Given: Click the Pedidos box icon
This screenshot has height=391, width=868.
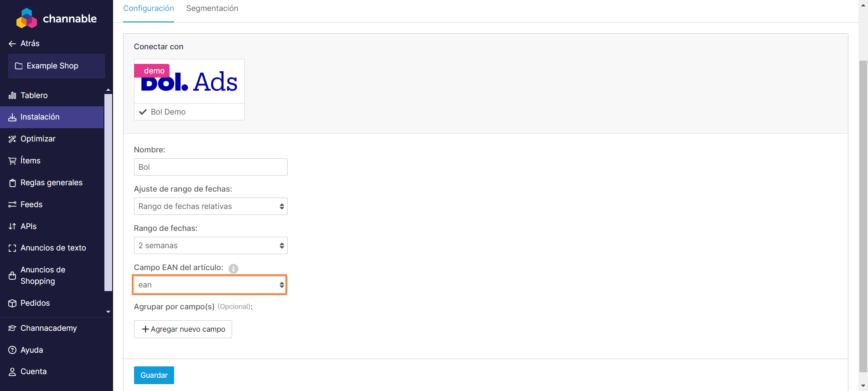Looking at the screenshot, I should [x=12, y=303].
